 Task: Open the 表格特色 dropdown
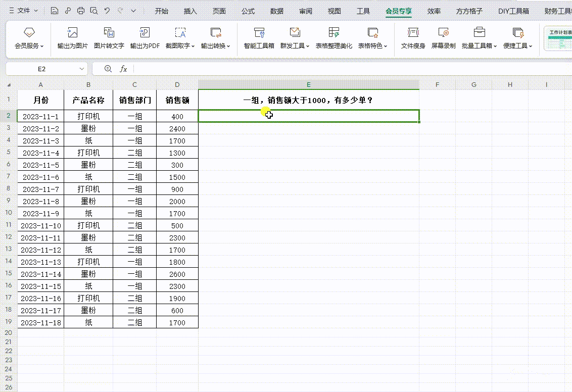coord(372,38)
